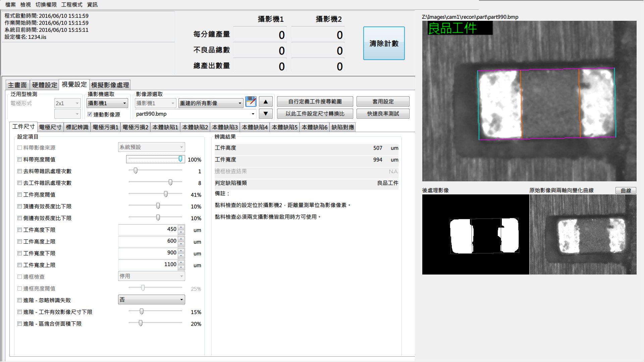Viewport: 644px width, 362px height.
Task: Check the 去料帶雜訊處理次數 checkbox
Action: pos(19,171)
